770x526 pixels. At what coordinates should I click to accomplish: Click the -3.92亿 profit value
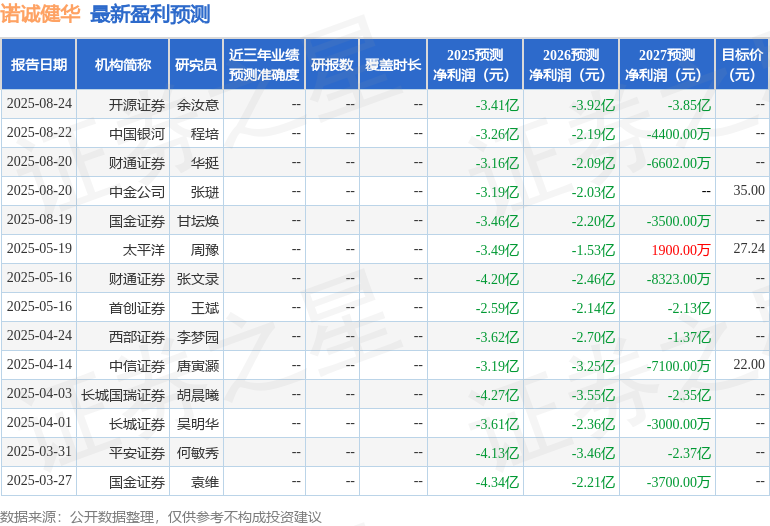pyautogui.click(x=593, y=105)
